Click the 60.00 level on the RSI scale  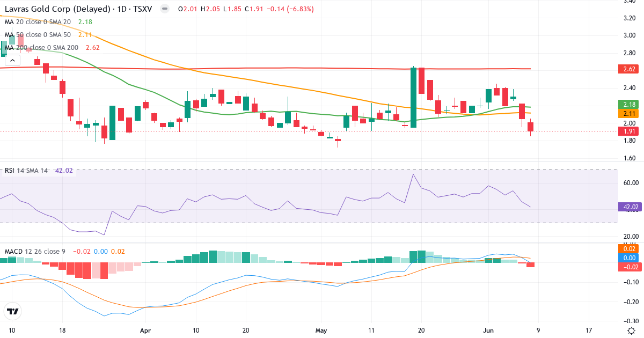[x=631, y=183]
